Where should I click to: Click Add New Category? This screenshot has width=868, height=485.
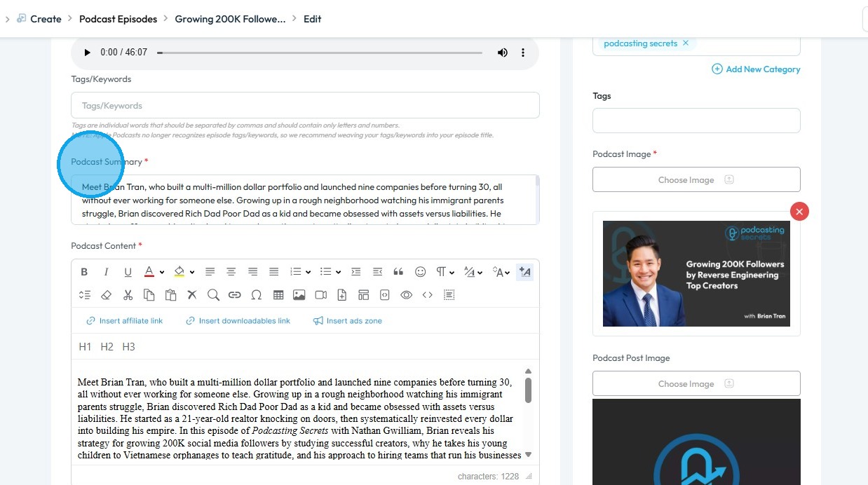[756, 69]
